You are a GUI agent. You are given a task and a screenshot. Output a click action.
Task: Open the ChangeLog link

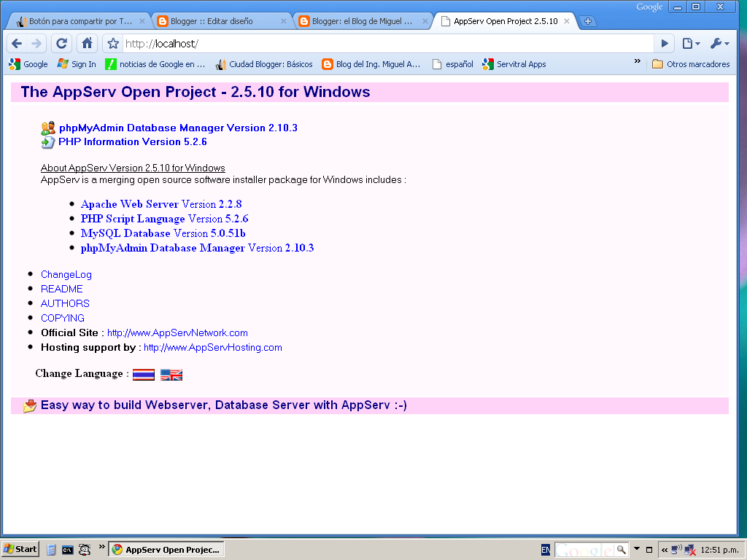click(66, 274)
